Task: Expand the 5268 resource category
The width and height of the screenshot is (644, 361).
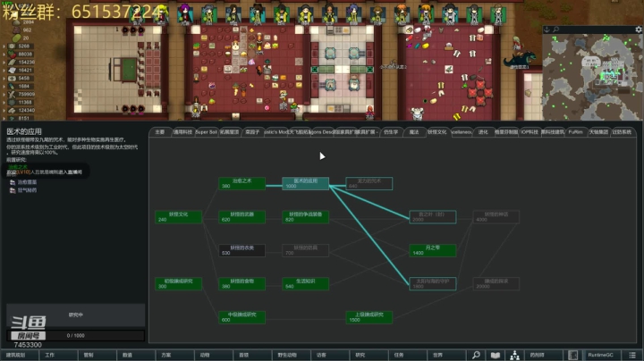Action: (4, 46)
